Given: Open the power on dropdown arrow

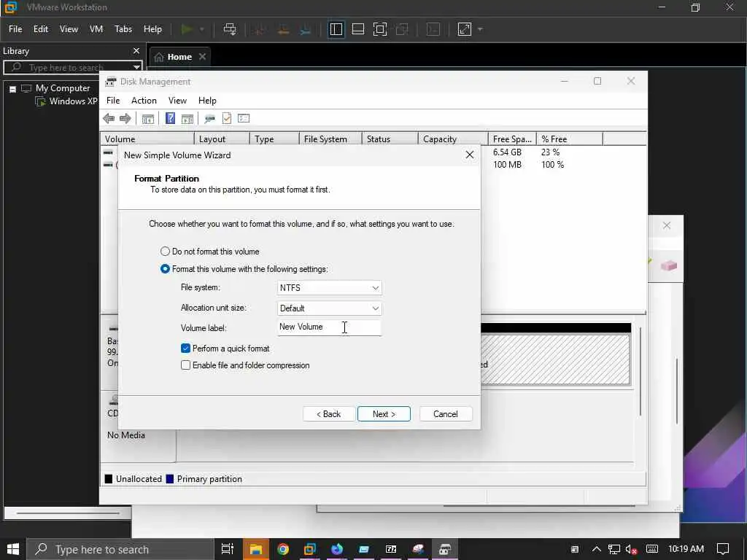Looking at the screenshot, I should [x=202, y=29].
